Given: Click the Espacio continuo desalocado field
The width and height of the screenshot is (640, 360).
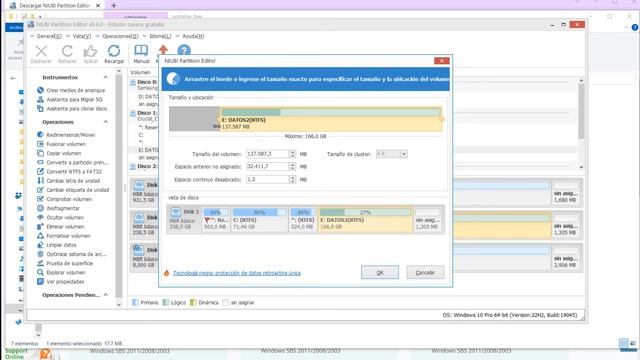Looking at the screenshot, I should (267, 180).
